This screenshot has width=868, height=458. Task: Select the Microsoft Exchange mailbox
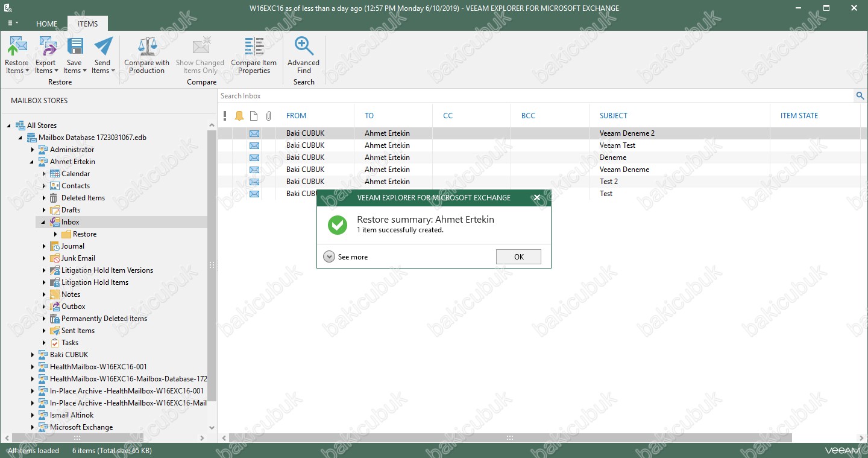81,427
